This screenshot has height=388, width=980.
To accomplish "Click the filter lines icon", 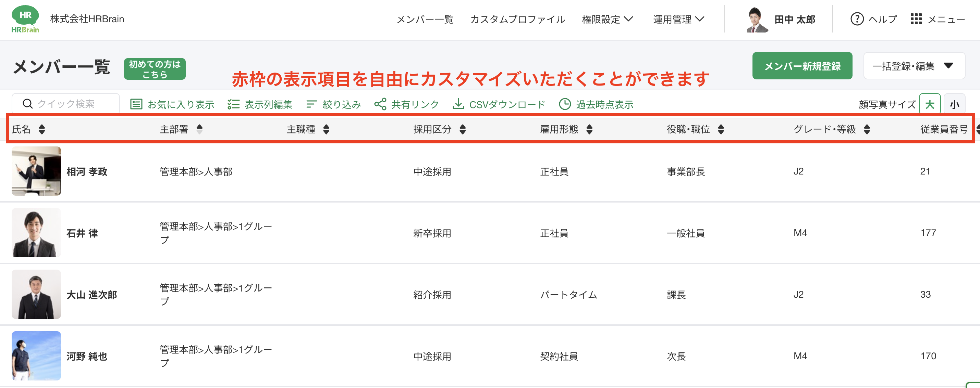I will pyautogui.click(x=311, y=104).
